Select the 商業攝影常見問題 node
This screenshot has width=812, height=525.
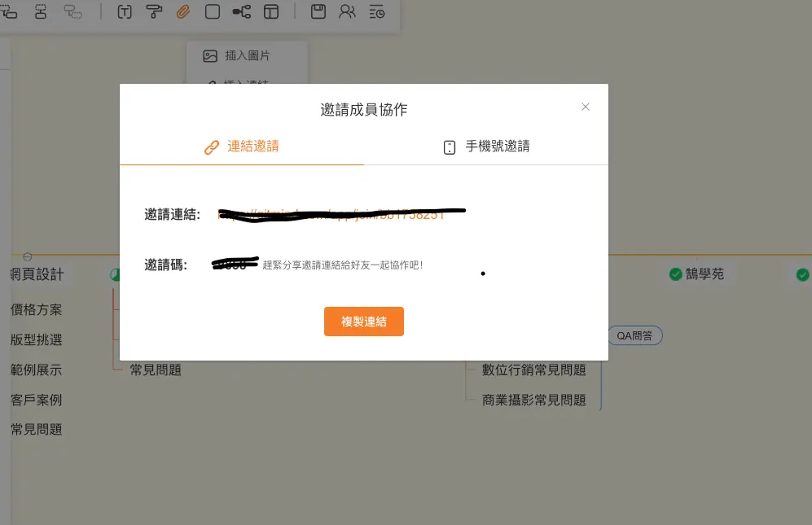(x=534, y=400)
